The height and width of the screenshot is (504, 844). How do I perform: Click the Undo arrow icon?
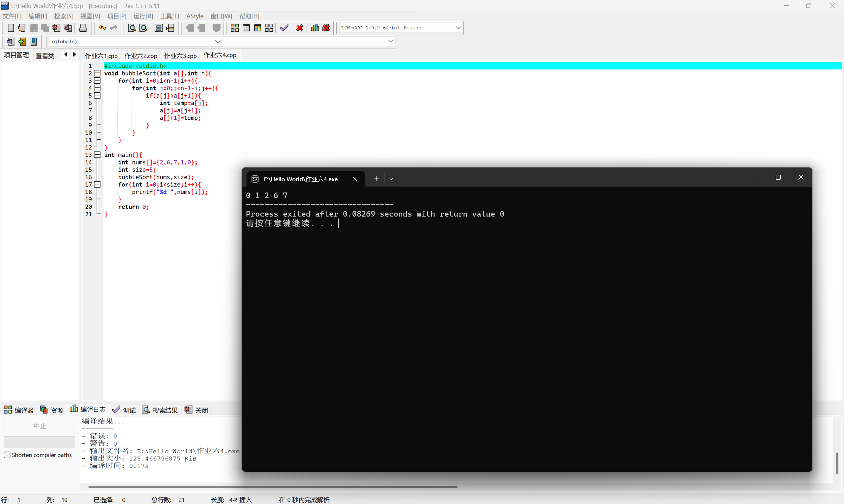point(102,28)
